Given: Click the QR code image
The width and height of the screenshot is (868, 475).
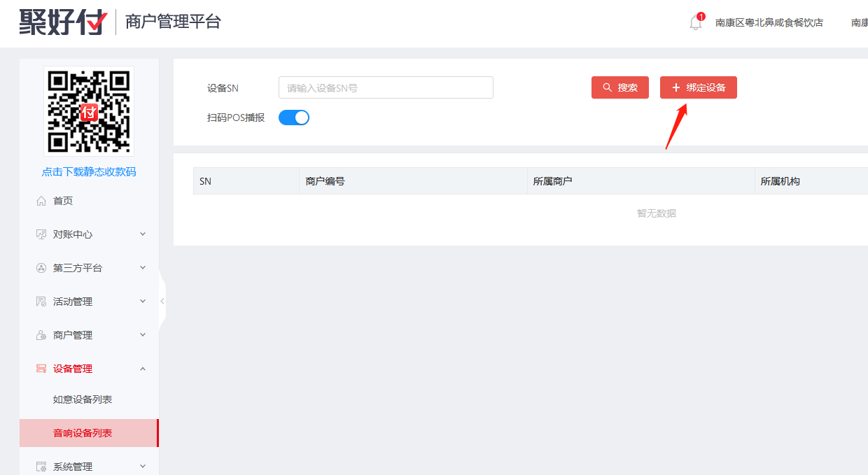Looking at the screenshot, I should (x=89, y=111).
